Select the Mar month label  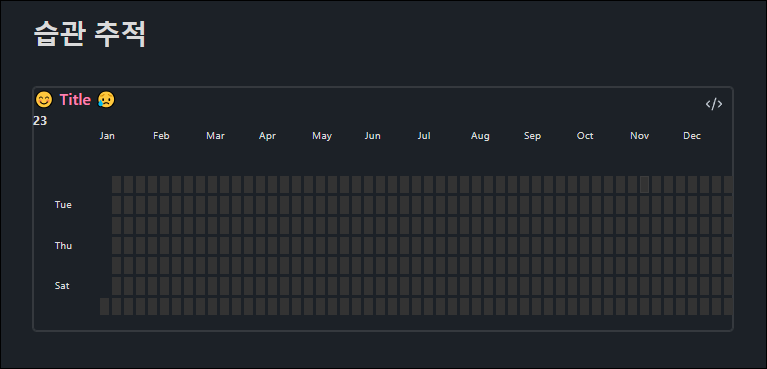click(215, 136)
